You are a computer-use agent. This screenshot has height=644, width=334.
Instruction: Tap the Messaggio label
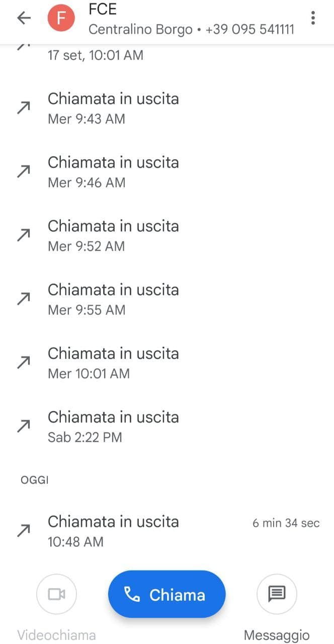pyautogui.click(x=277, y=635)
